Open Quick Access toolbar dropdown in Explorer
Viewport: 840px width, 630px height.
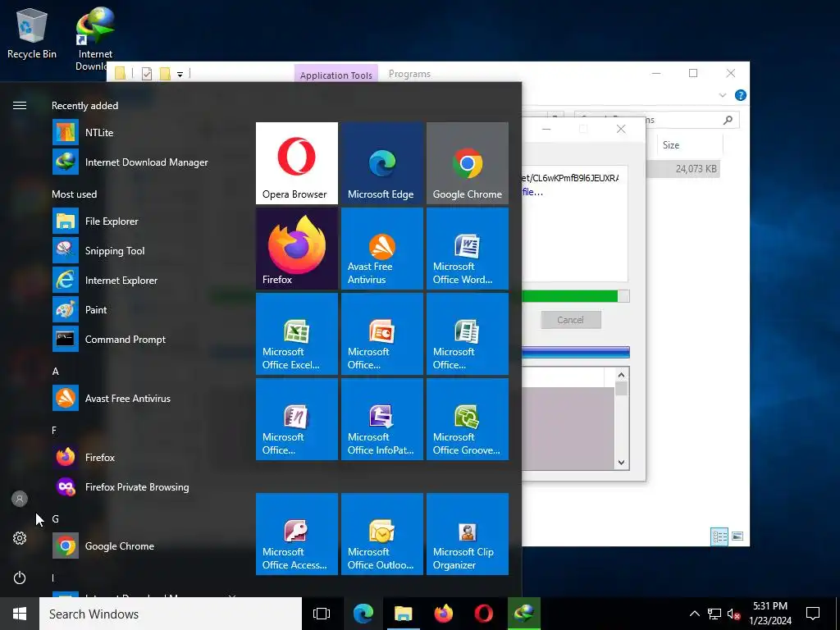(180, 75)
